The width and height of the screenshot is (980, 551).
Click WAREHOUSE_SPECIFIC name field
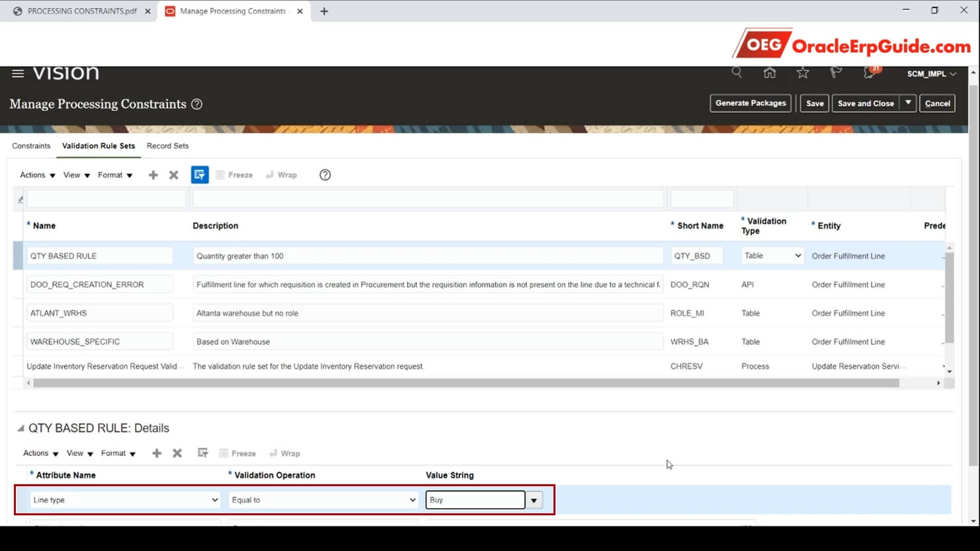(100, 342)
